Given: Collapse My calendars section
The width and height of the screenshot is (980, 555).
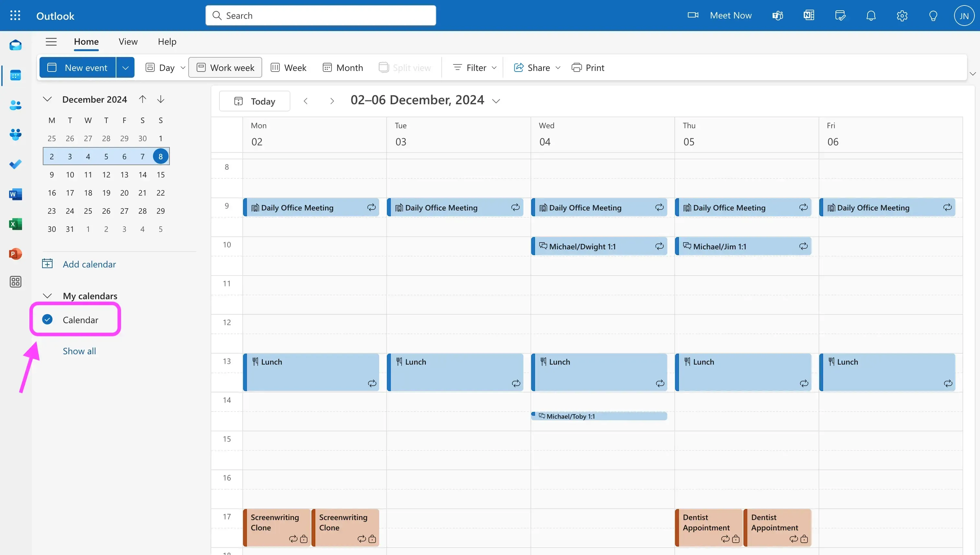Looking at the screenshot, I should 47,295.
